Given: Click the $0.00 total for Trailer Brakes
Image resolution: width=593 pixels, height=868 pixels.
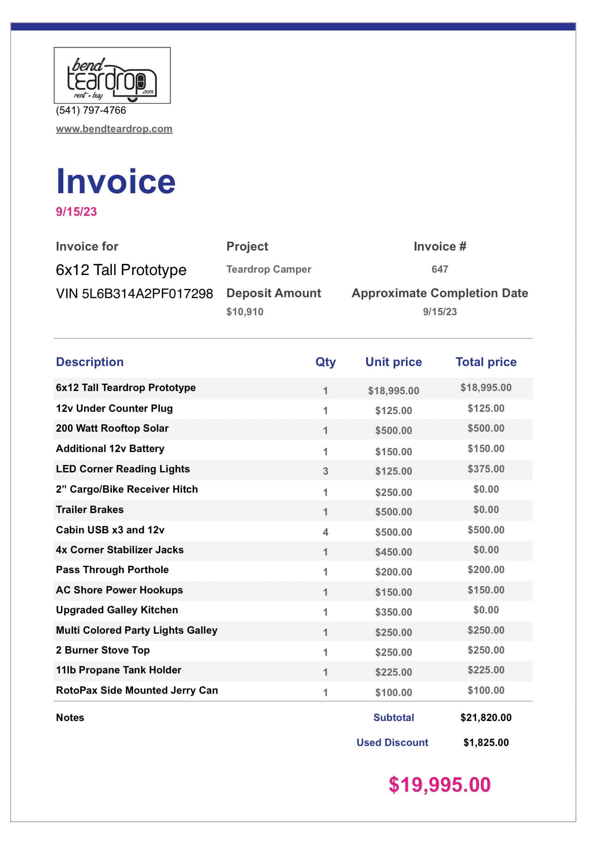Looking at the screenshot, I should tap(486, 510).
